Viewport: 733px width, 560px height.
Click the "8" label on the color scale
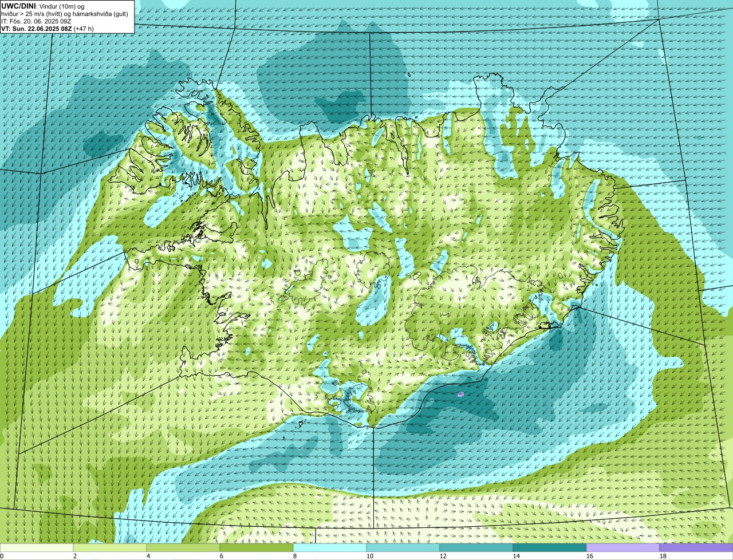295,556
